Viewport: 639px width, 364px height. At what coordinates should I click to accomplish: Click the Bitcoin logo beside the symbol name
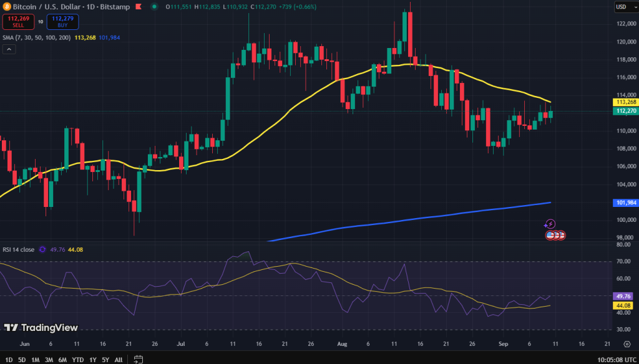point(7,7)
